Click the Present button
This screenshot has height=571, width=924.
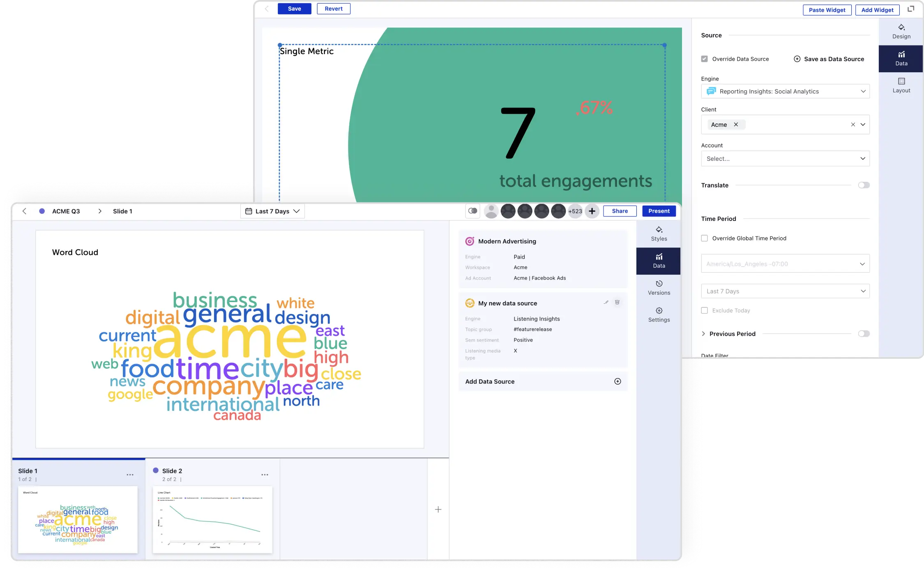(x=659, y=211)
